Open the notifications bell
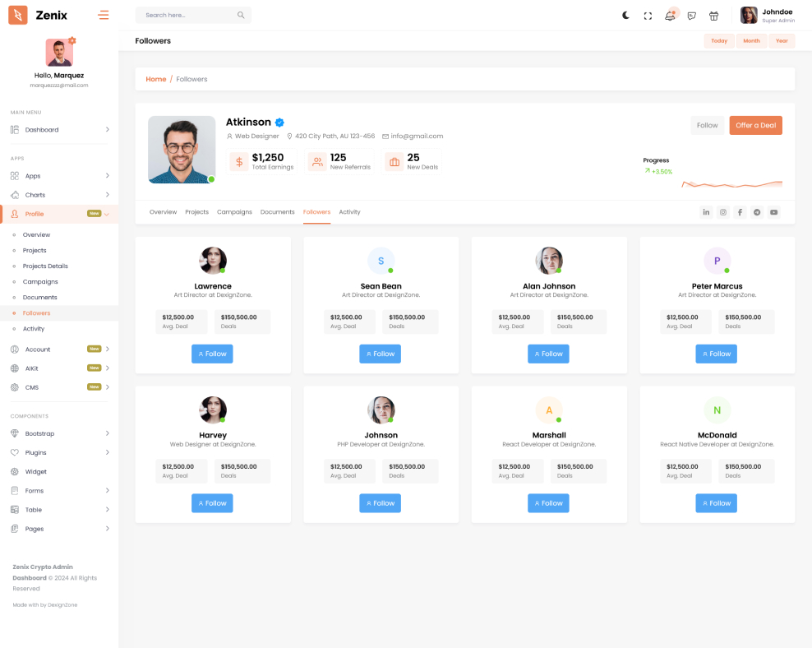Image resolution: width=812 pixels, height=648 pixels. tap(670, 16)
